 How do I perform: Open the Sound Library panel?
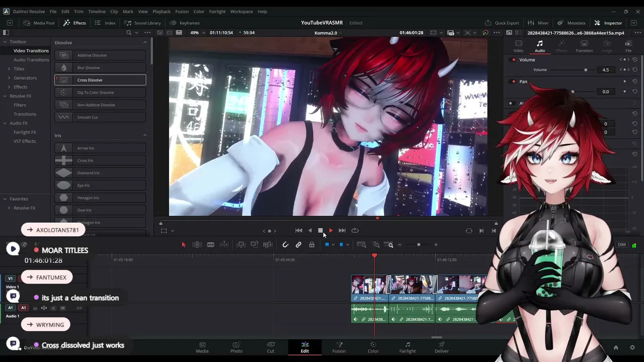tap(142, 23)
